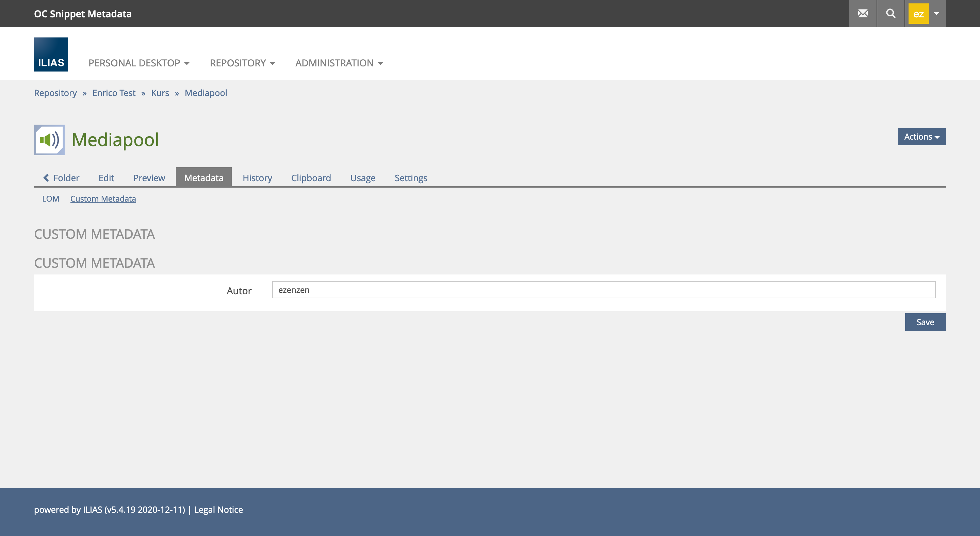Switch to the History tab

(257, 178)
